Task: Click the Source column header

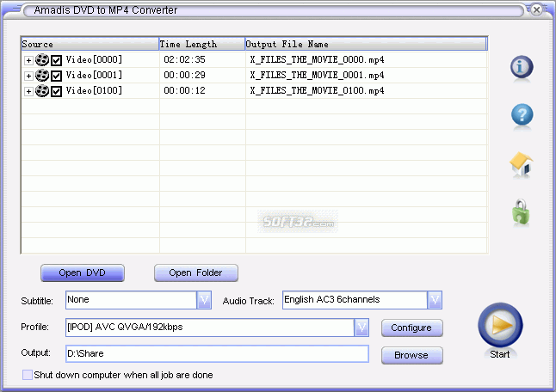Action: 90,44
